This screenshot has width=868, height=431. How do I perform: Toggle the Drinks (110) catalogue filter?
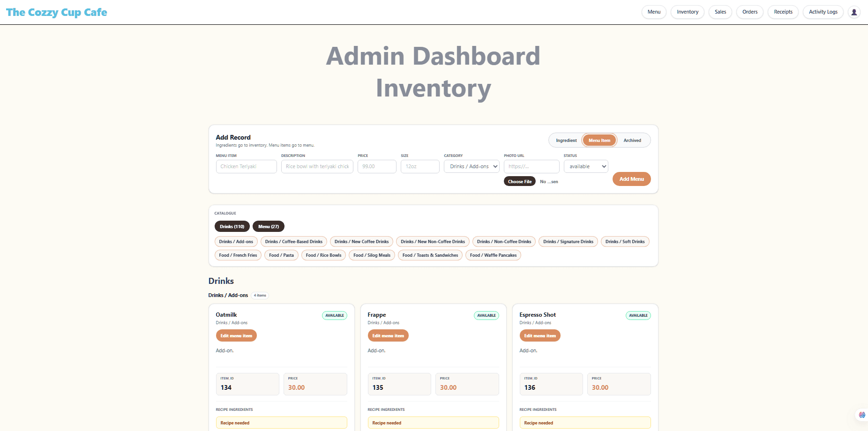click(232, 227)
